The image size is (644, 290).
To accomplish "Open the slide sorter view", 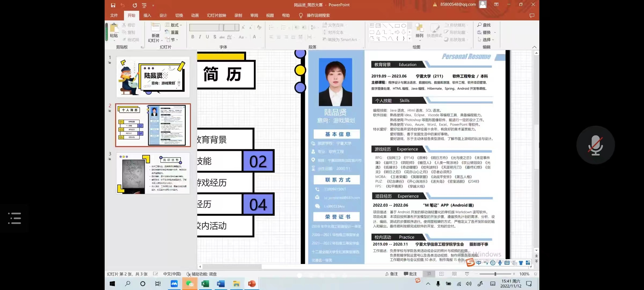I will (x=442, y=274).
